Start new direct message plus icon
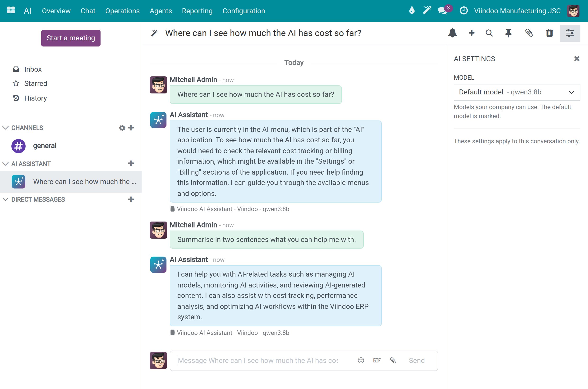Viewport: 588px width, 389px height. (131, 199)
